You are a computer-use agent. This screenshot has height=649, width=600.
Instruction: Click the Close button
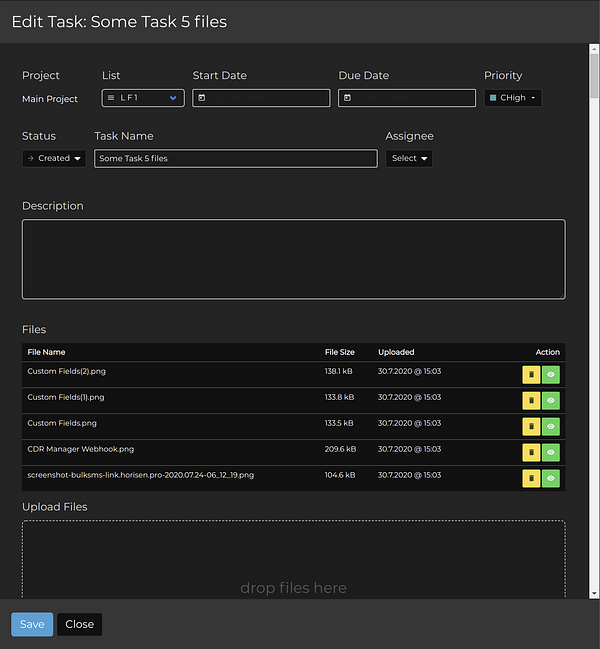(79, 624)
